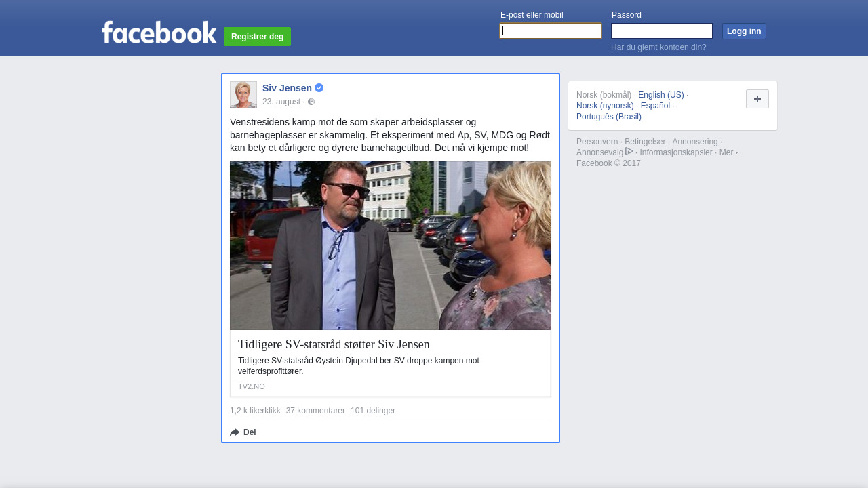
Task: Open Siv Jensen's profile name link
Action: click(x=287, y=88)
